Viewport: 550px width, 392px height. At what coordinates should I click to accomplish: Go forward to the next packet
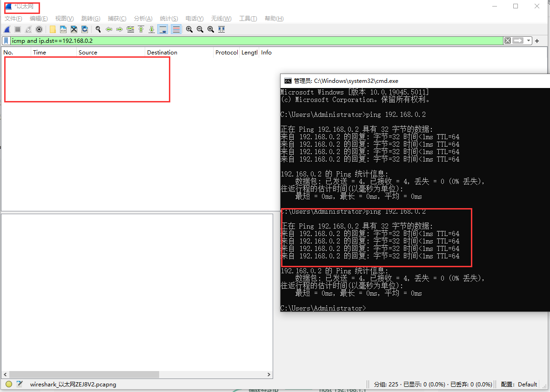(120, 29)
